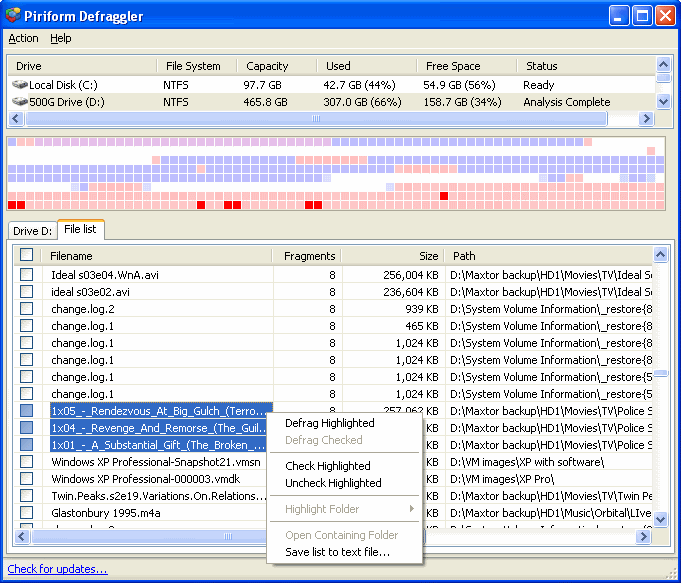Click the Check for updates link
Viewport: 681px width, 583px height.
[x=57, y=569]
